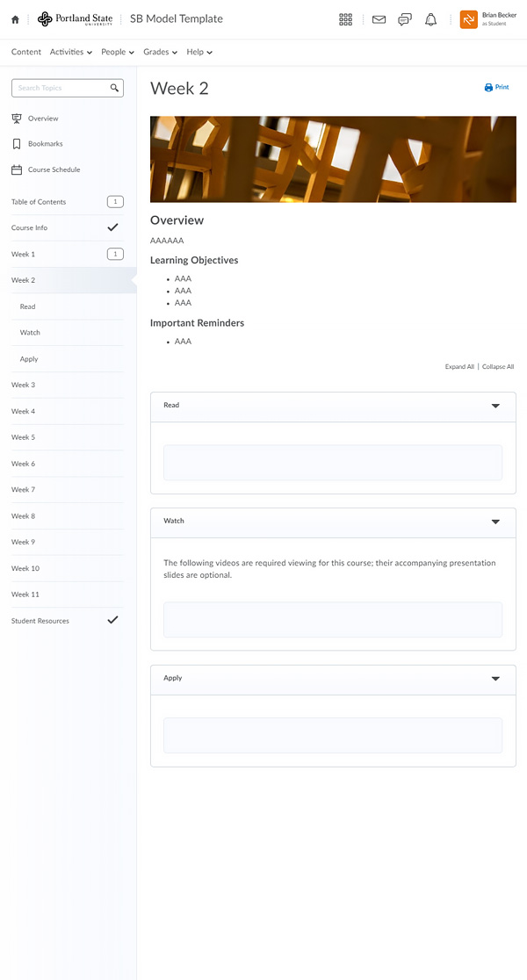Viewport: 527px width, 980px height.
Task: Open the Activities dropdown menu
Action: [71, 52]
